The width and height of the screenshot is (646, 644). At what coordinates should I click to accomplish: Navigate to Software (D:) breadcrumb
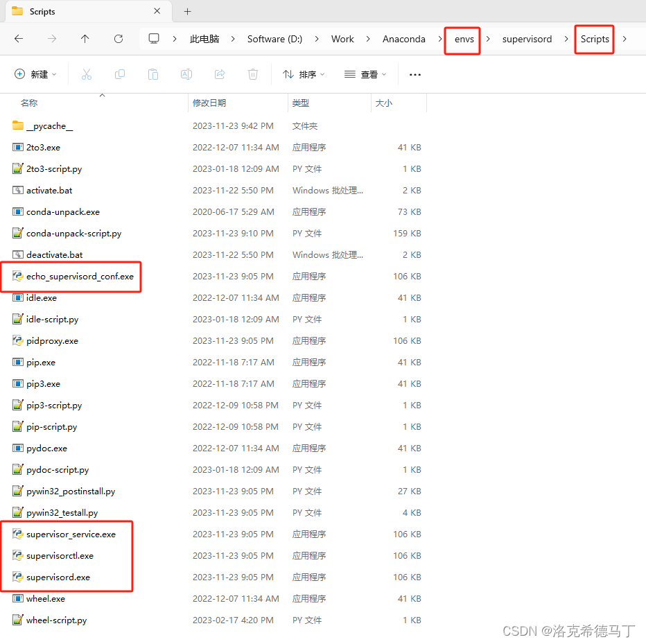(274, 39)
